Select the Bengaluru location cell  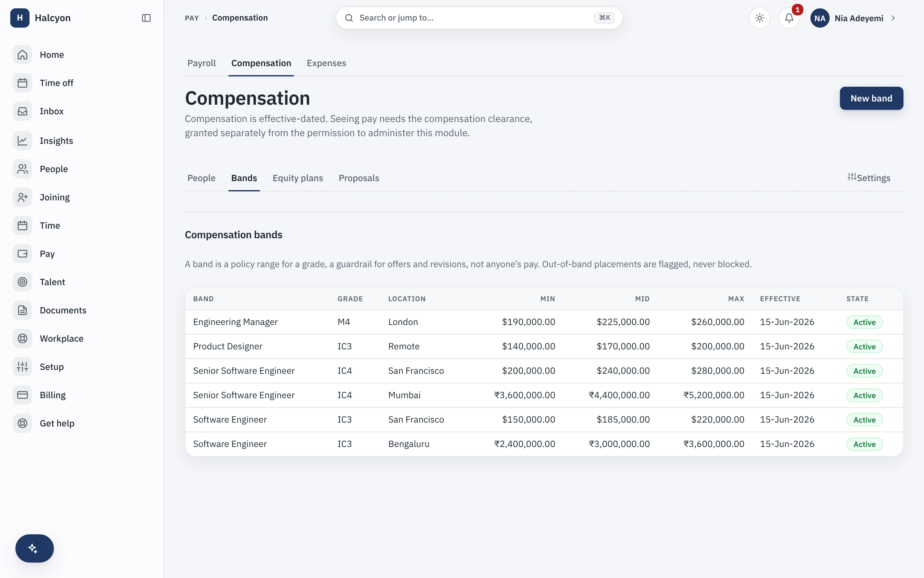pos(409,444)
